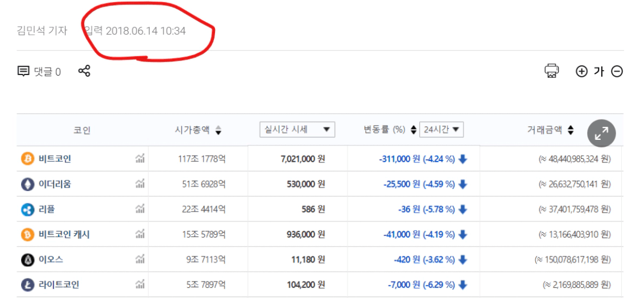Click the share icon next to comments
644x298 pixels.
coord(84,71)
